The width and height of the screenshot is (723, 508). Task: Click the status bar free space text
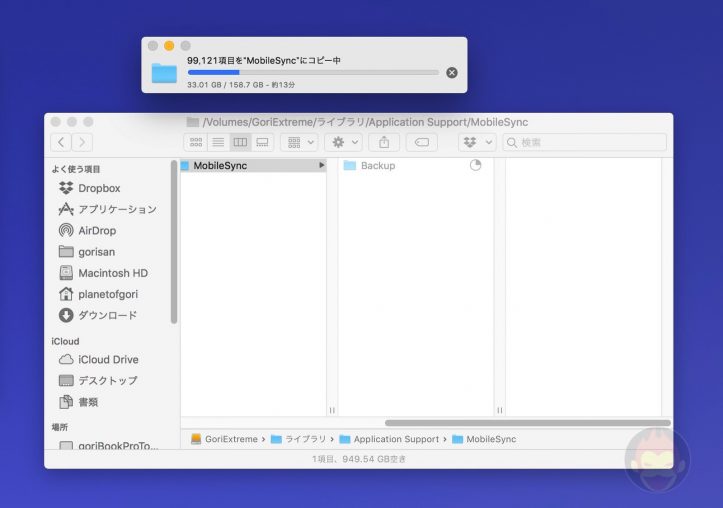(359, 459)
